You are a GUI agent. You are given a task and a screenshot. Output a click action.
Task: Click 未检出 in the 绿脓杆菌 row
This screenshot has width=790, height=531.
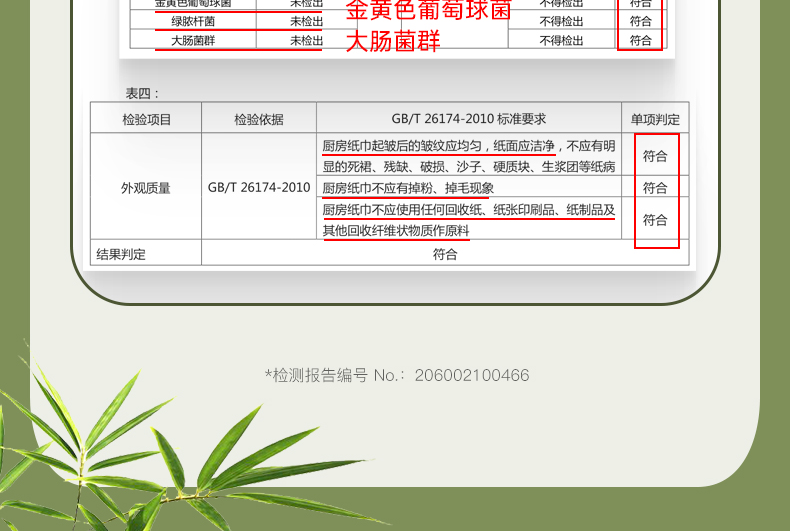pyautogui.click(x=306, y=21)
